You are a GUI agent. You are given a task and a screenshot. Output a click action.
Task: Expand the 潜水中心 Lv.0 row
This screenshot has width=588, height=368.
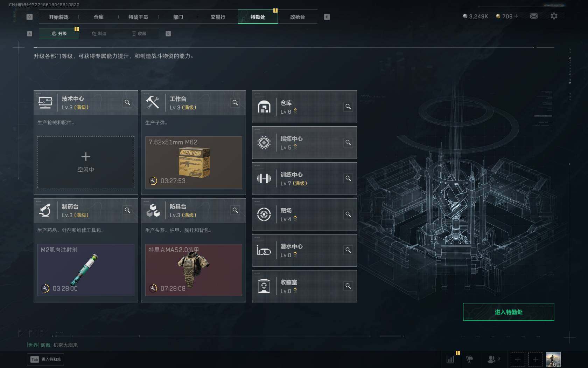pyautogui.click(x=304, y=250)
